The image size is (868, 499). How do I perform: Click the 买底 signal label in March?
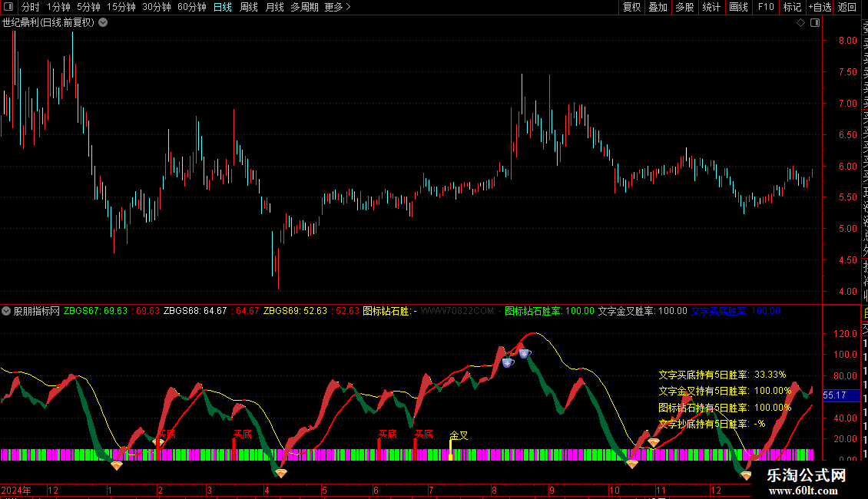coord(243,435)
